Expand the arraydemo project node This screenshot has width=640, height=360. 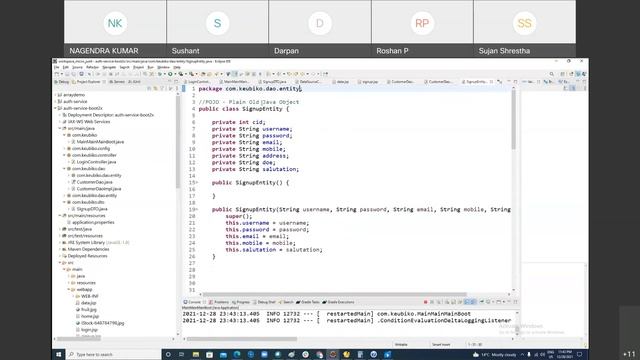point(56,95)
